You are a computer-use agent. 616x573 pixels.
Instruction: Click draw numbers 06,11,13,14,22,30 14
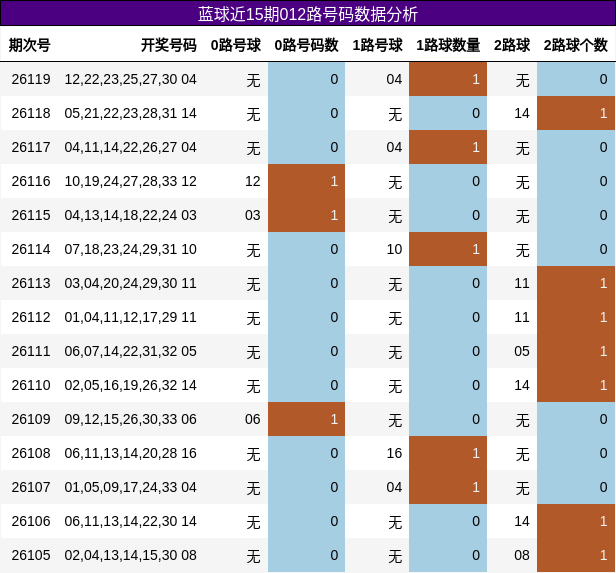(130, 522)
